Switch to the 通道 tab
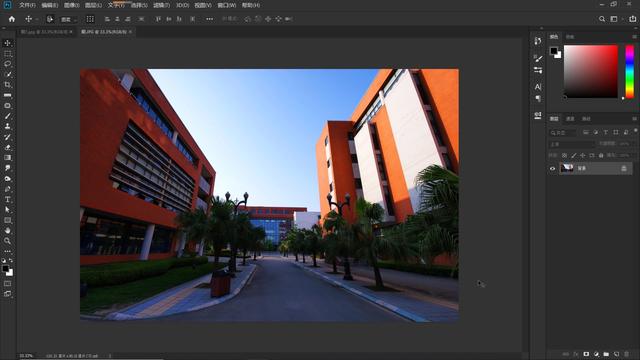This screenshot has height=360, width=640. click(570, 119)
